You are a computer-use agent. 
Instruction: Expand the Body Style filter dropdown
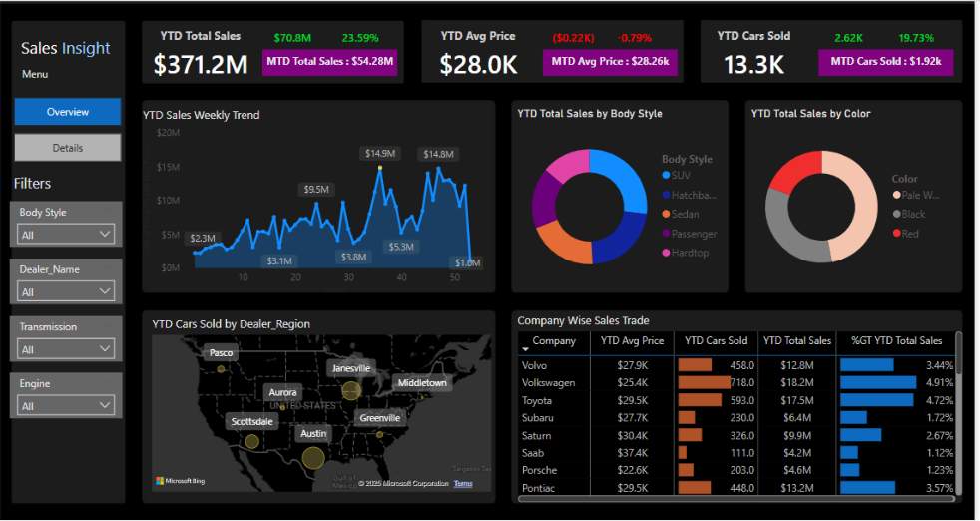66,235
